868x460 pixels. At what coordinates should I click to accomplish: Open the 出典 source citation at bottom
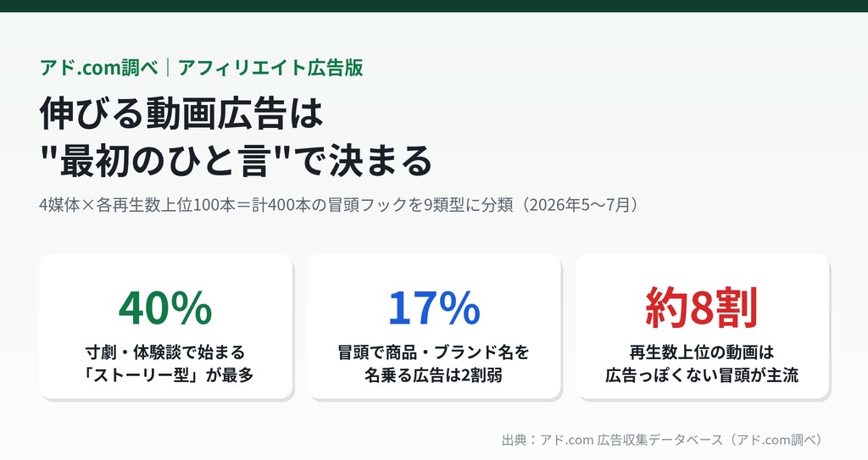[x=663, y=440]
